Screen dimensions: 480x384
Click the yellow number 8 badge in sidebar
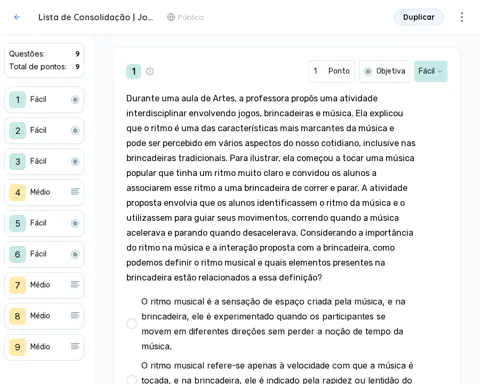pyautogui.click(x=17, y=316)
